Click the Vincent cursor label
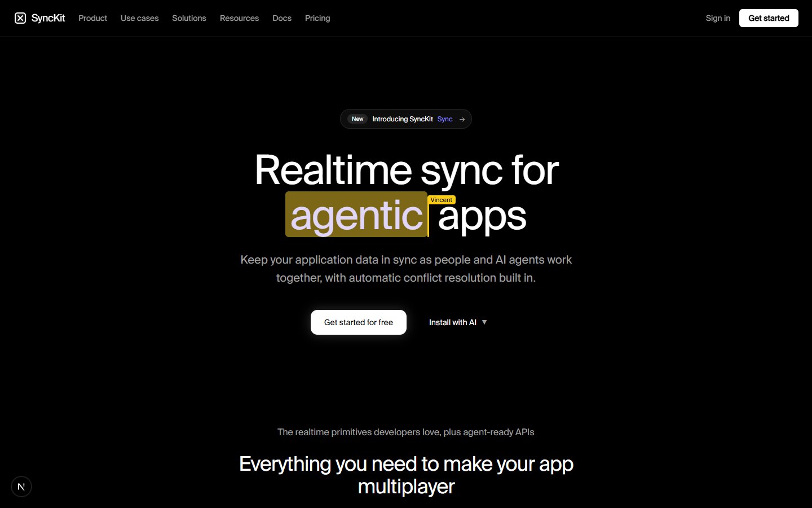The image size is (812, 508). (442, 200)
